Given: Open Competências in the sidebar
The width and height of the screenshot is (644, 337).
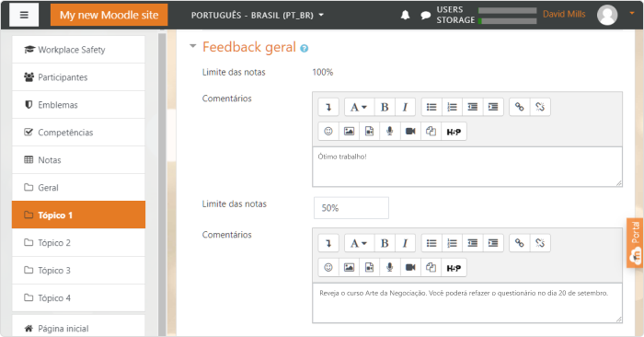Looking at the screenshot, I should pos(78,133).
